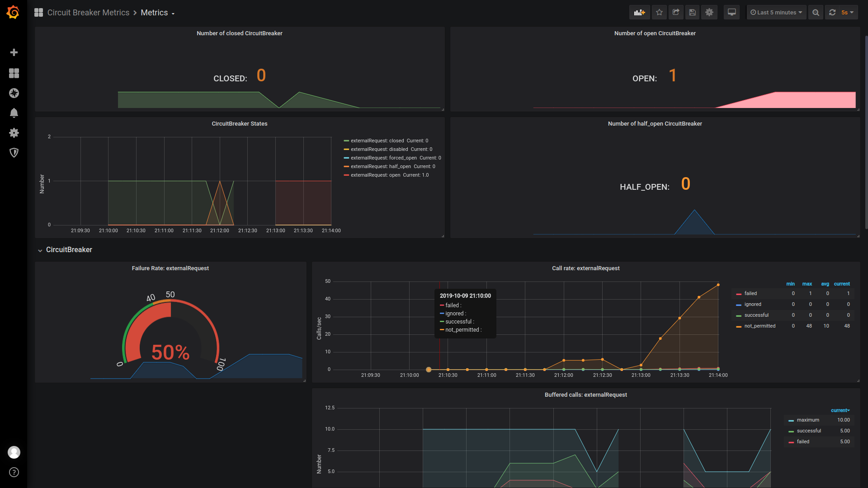The height and width of the screenshot is (488, 868).
Task: Save the dashboard using the save icon
Action: (692, 12)
